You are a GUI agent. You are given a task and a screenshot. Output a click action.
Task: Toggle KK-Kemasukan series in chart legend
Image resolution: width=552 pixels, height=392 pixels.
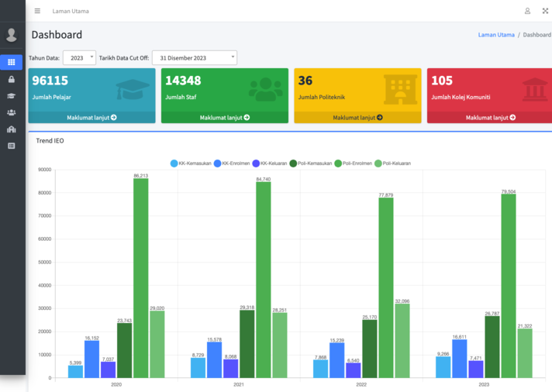tap(190, 163)
